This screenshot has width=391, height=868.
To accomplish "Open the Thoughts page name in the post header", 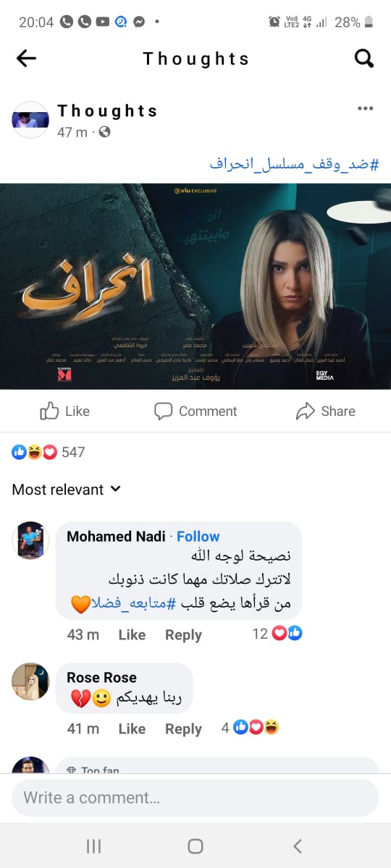I will [107, 111].
